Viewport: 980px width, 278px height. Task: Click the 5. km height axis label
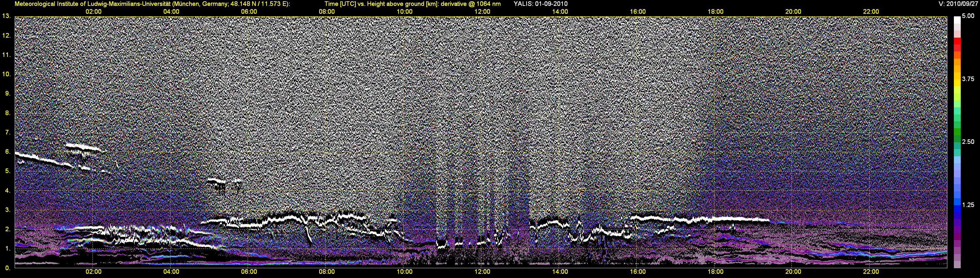pyautogui.click(x=8, y=171)
